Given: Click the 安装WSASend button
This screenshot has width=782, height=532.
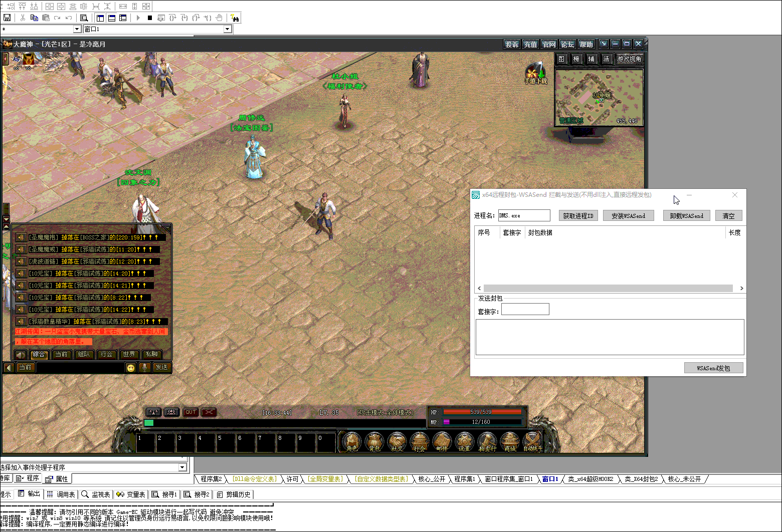Looking at the screenshot, I should click(628, 216).
